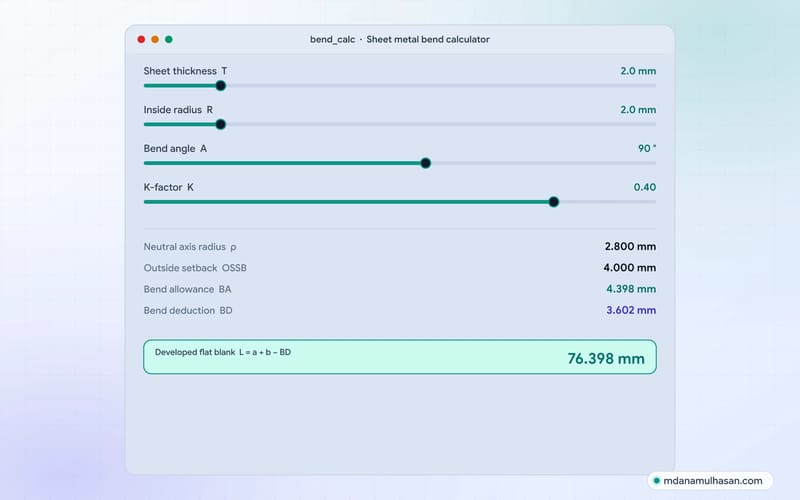Click the 'Bend deduction BD' label
This screenshot has width=800, height=500.
coord(188,311)
